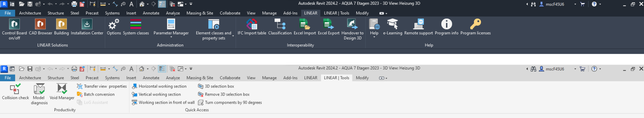
Task: Open the CAD Browser tool
Action: pyautogui.click(x=40, y=27)
